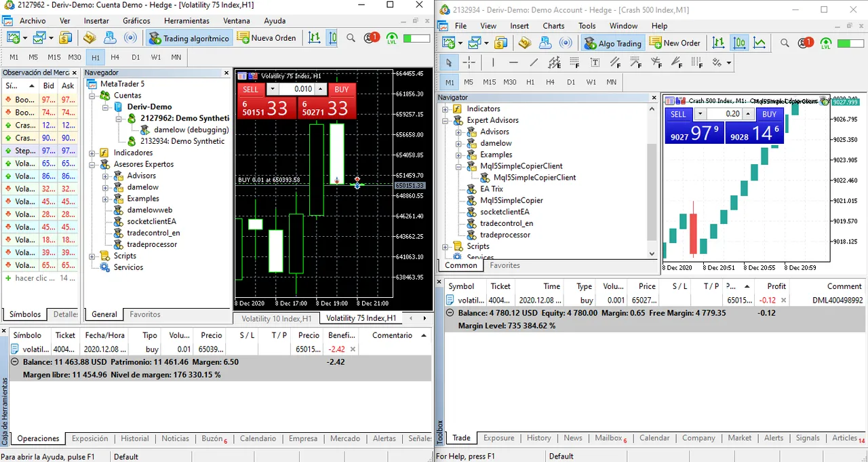Switch right window to M5 timeframe
The height and width of the screenshot is (462, 868).
469,82
